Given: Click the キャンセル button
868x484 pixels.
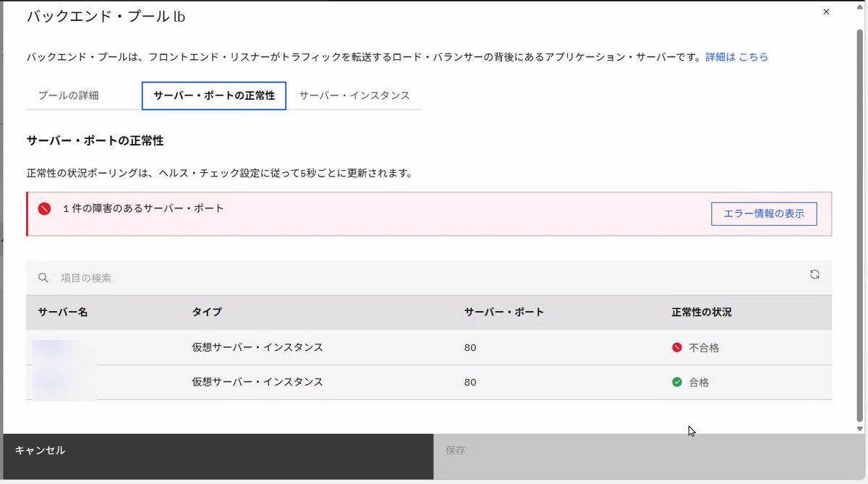Looking at the screenshot, I should click(218, 457).
